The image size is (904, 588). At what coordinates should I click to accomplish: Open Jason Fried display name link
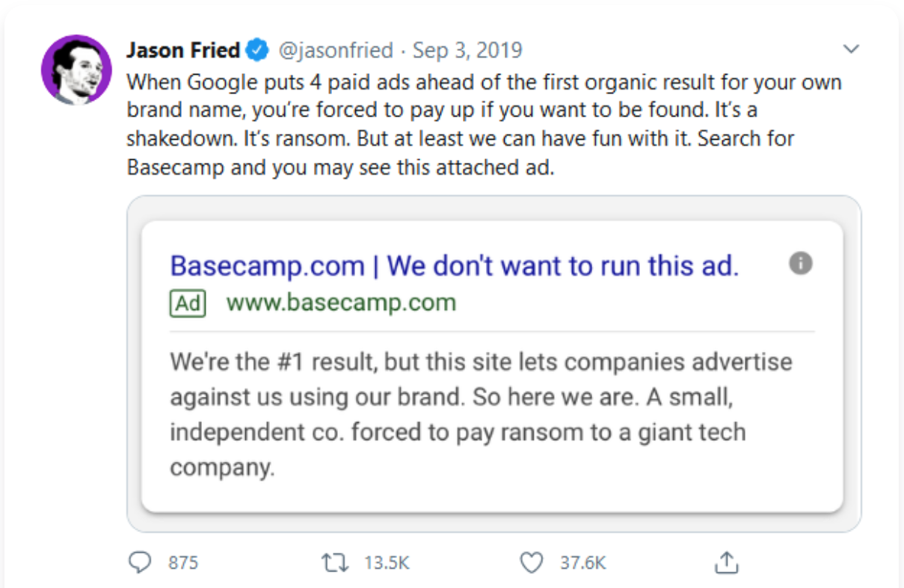click(x=183, y=51)
